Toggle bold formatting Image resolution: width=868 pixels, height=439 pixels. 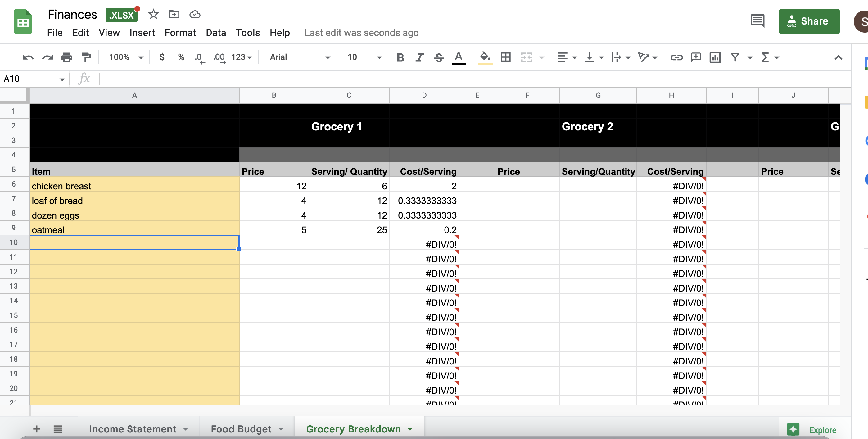tap(400, 57)
